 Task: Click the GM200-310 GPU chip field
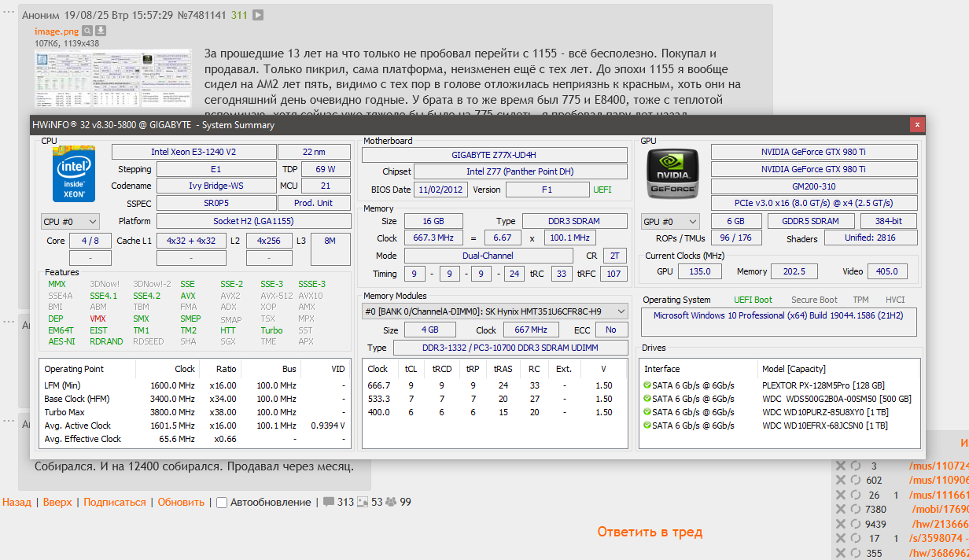coord(814,186)
